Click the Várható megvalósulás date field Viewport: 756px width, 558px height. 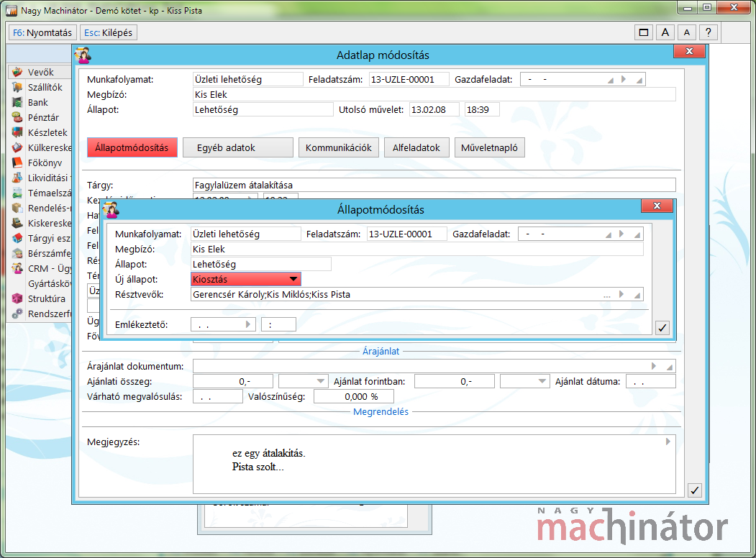[218, 397]
